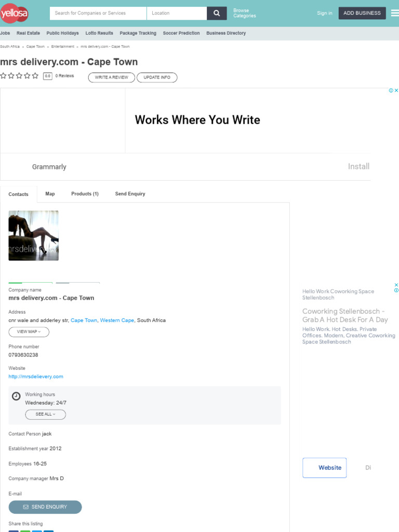The width and height of the screenshot is (399, 532).
Task: Open Coworking Stellenbosch ad headline
Action: point(345,315)
